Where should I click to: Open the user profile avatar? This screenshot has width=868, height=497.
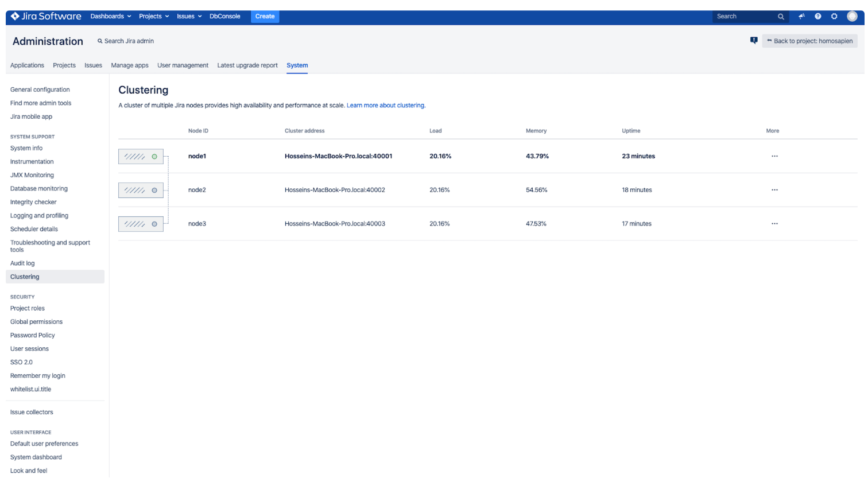pyautogui.click(x=852, y=17)
